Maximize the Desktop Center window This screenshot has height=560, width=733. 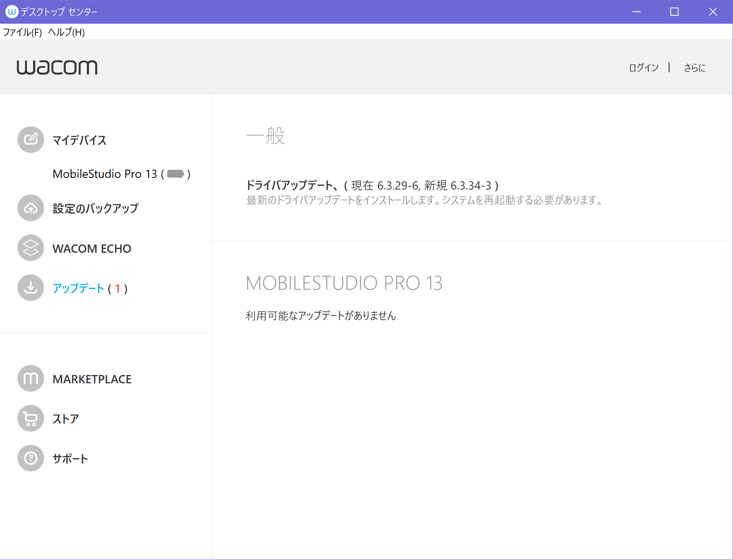(x=674, y=12)
